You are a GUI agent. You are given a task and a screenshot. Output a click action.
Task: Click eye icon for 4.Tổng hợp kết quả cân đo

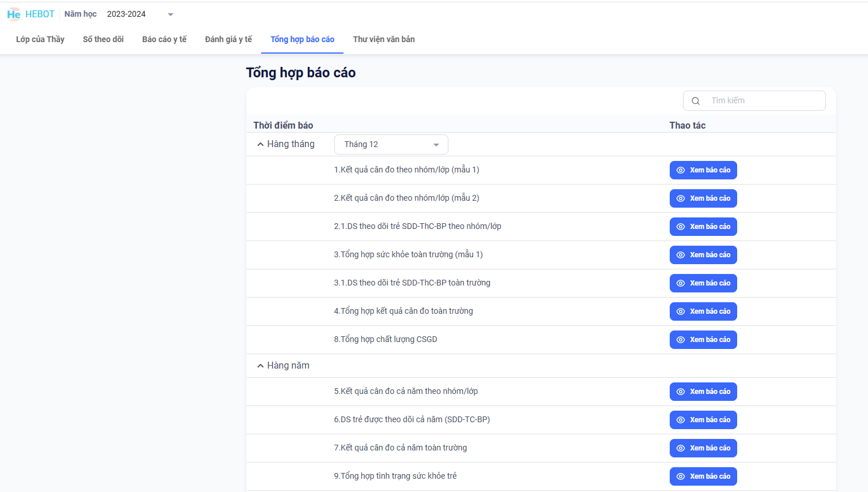click(x=681, y=311)
